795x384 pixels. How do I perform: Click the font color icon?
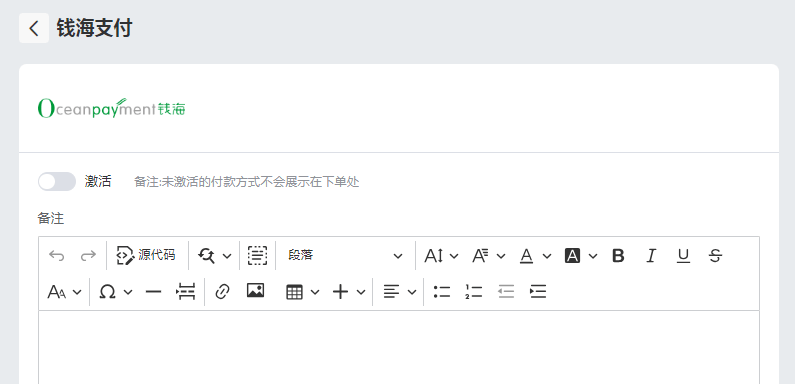click(527, 256)
